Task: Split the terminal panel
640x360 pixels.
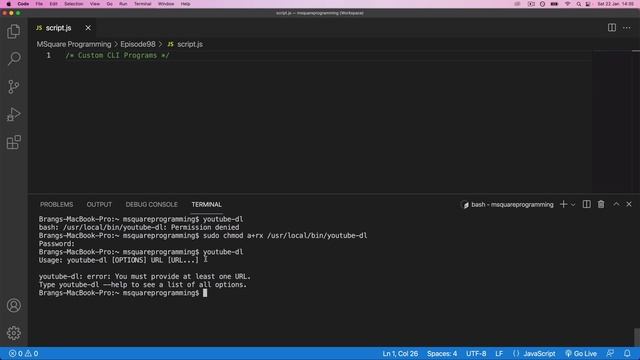Action: click(x=586, y=204)
